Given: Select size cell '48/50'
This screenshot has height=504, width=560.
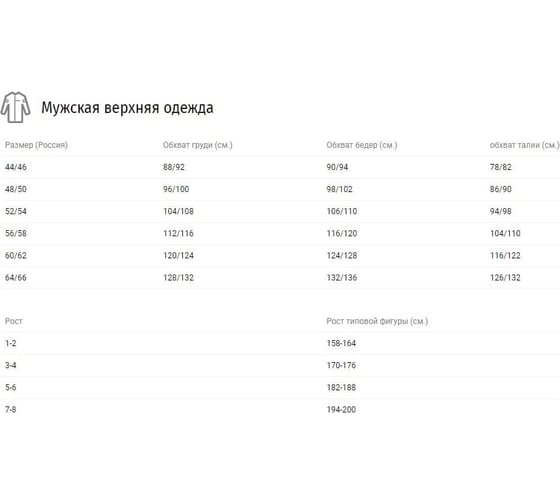Looking at the screenshot, I should (16, 189).
